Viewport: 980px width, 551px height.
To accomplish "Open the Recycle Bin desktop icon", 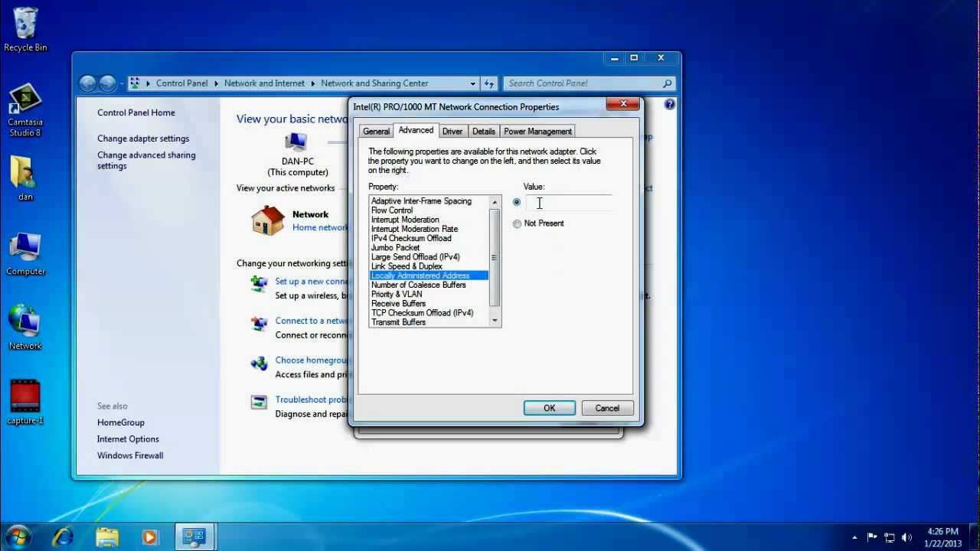I will coord(25,29).
